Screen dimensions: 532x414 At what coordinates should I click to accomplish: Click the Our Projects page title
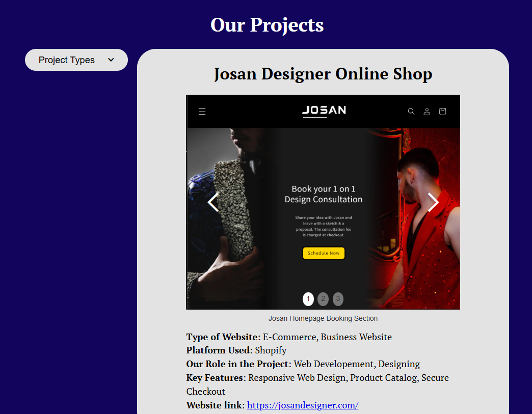(267, 25)
